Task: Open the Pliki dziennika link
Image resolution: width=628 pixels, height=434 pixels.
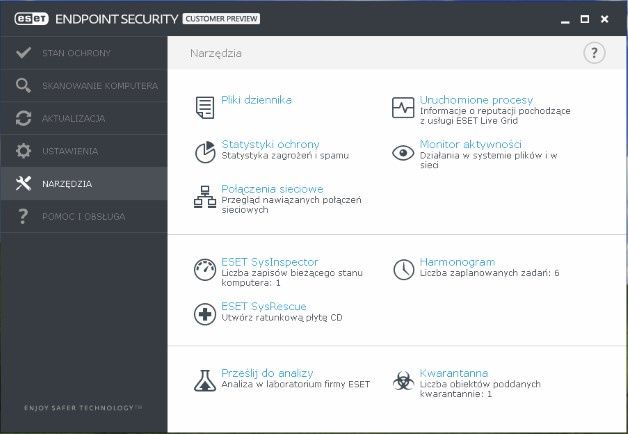Action: click(256, 100)
